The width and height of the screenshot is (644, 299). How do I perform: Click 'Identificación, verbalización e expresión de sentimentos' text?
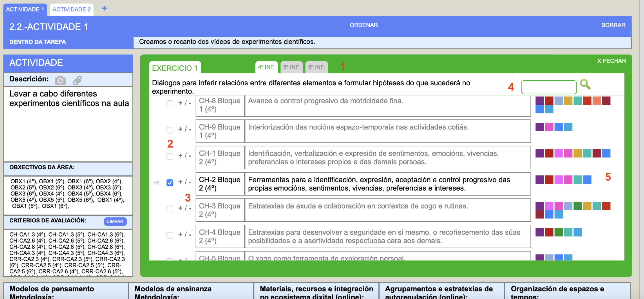pos(373,157)
